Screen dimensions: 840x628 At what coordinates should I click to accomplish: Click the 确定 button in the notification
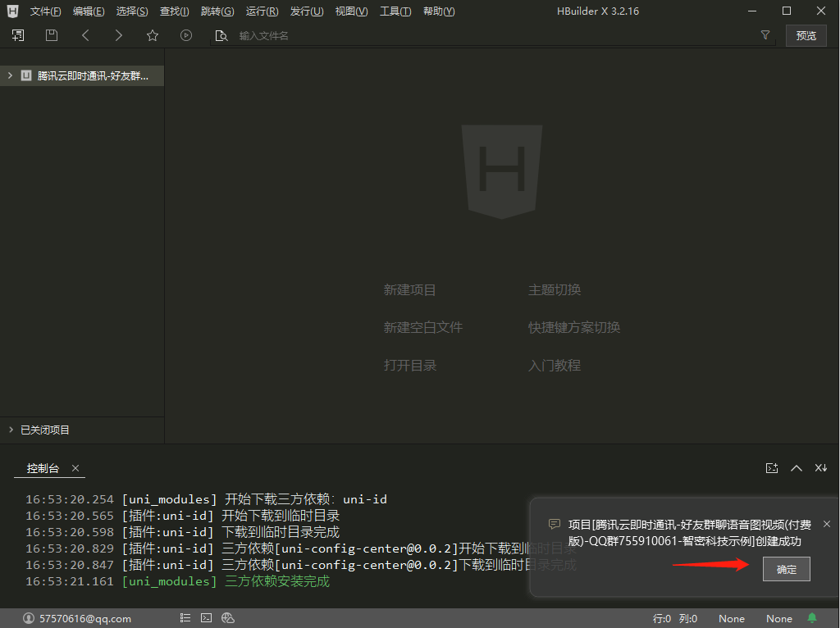point(787,569)
